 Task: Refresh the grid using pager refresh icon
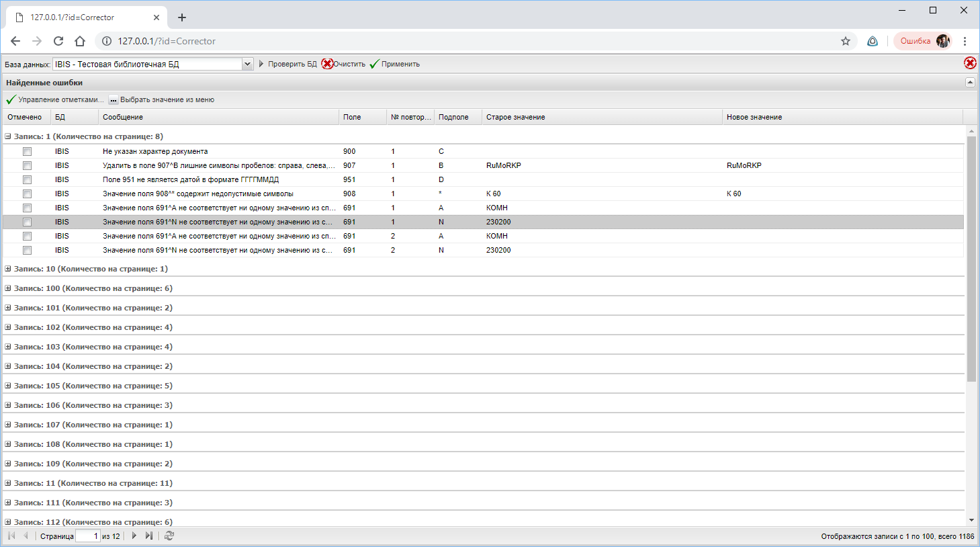coord(169,536)
